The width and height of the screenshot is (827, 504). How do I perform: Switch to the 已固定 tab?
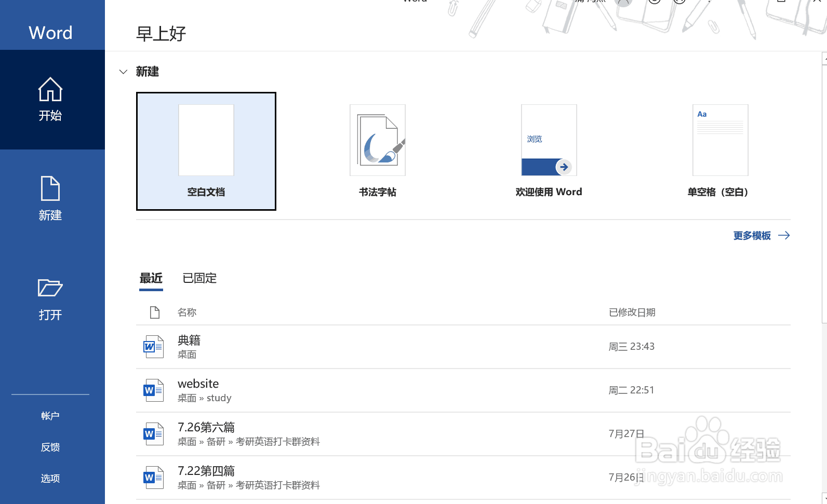point(199,279)
